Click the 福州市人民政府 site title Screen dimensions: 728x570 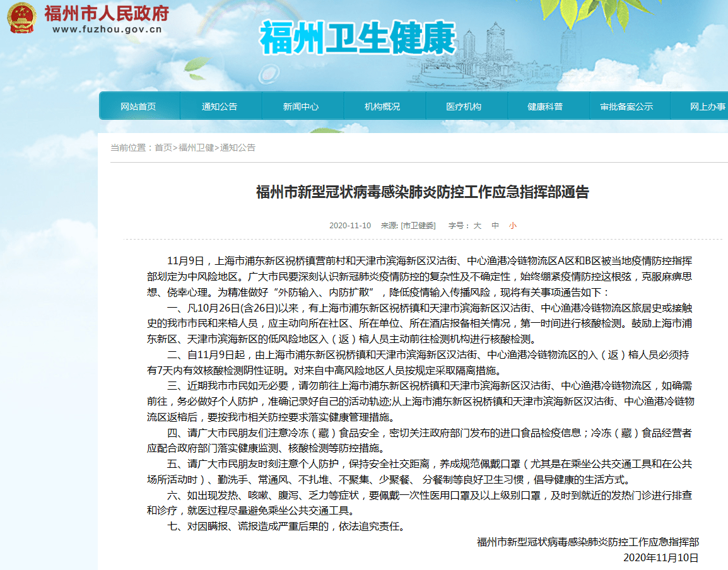point(107,13)
